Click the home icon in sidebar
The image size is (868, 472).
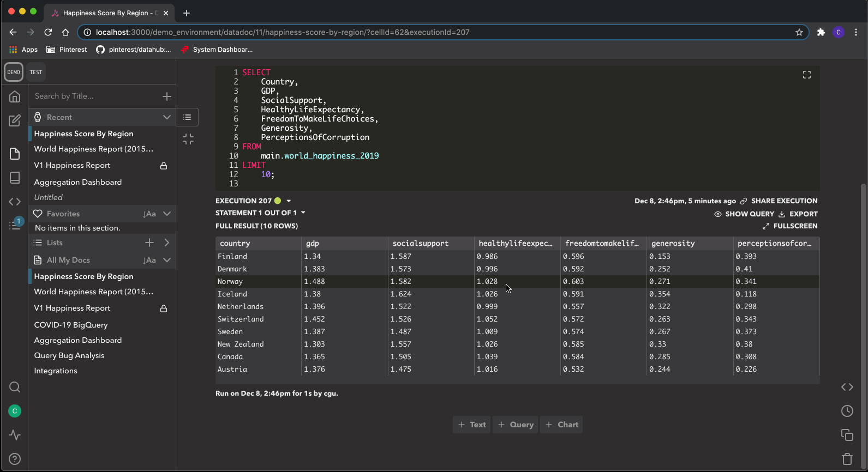[x=15, y=97]
